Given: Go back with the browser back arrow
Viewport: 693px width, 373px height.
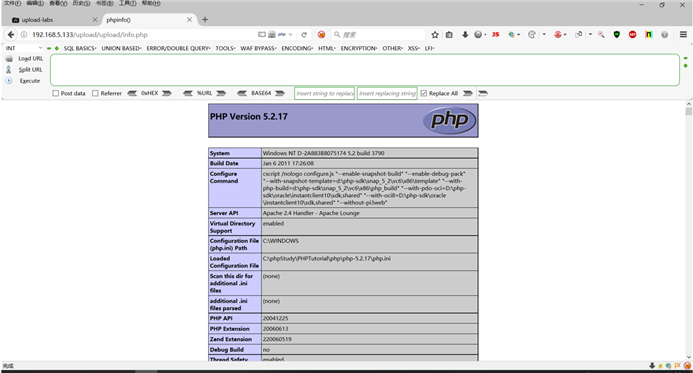Looking at the screenshot, I should coord(11,34).
